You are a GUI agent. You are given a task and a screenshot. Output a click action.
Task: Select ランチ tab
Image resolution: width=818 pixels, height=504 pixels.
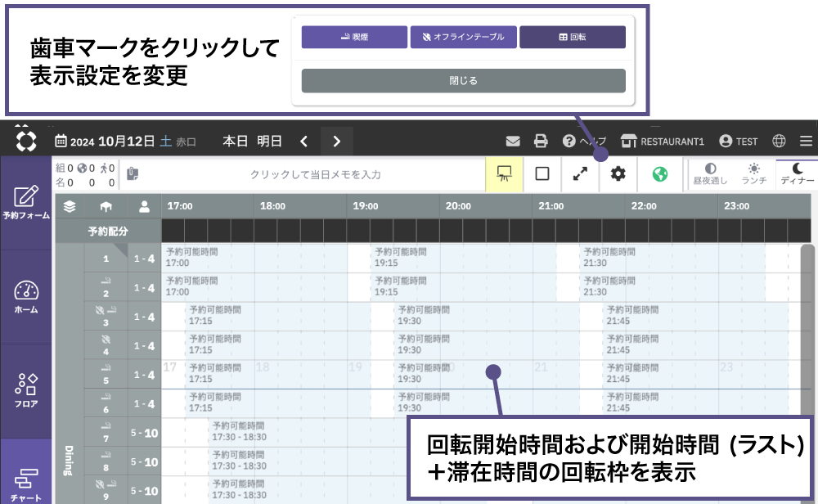(754, 174)
